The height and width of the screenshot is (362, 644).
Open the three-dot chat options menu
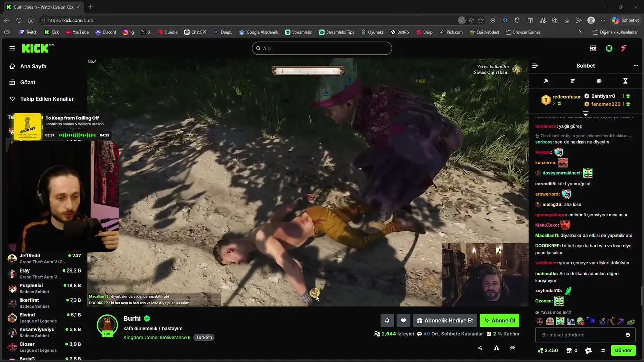point(636,66)
